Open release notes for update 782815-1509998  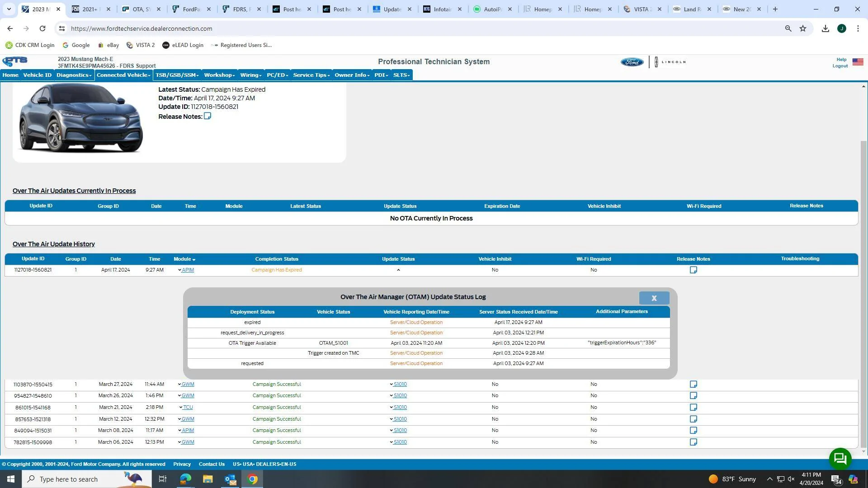[x=693, y=442]
